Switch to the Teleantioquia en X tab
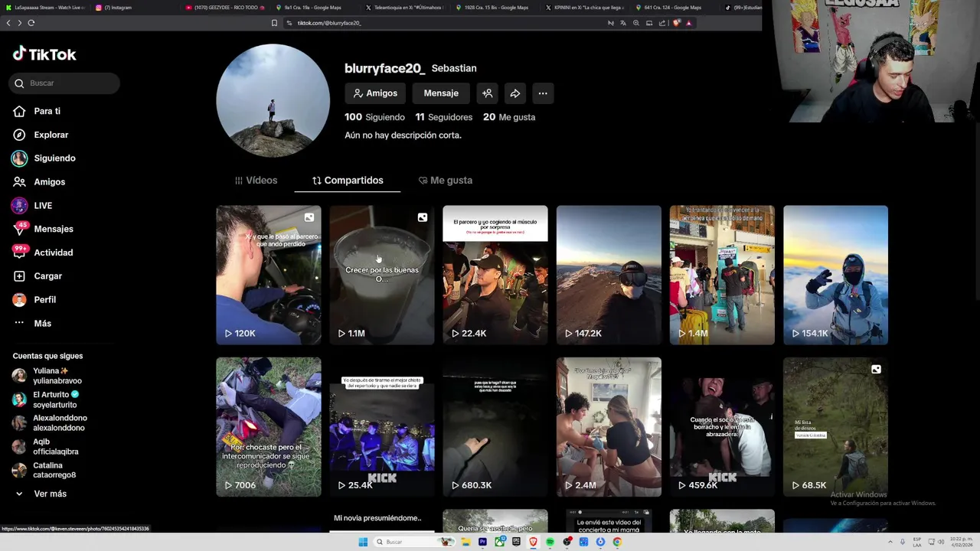This screenshot has width=980, height=551. (x=404, y=8)
